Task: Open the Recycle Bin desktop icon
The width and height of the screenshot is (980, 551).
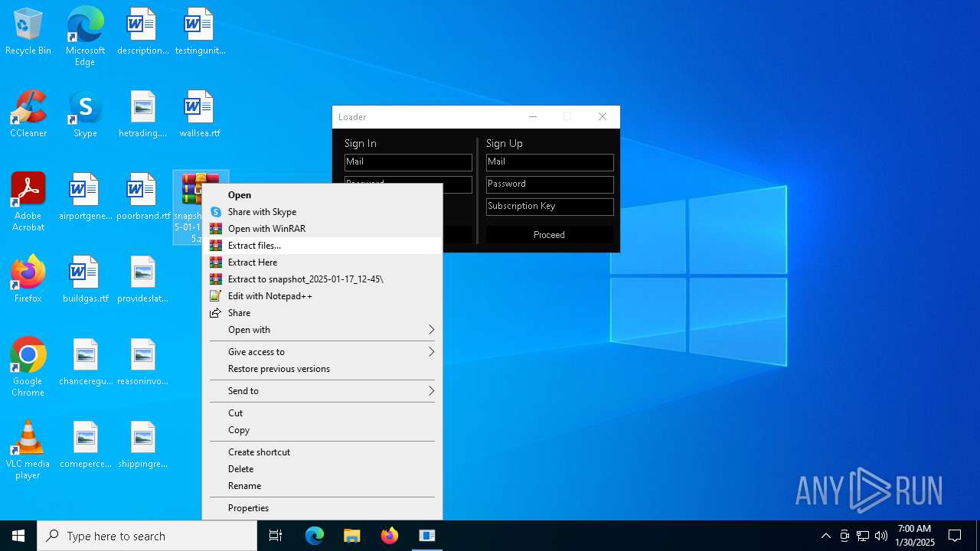Action: tap(28, 32)
